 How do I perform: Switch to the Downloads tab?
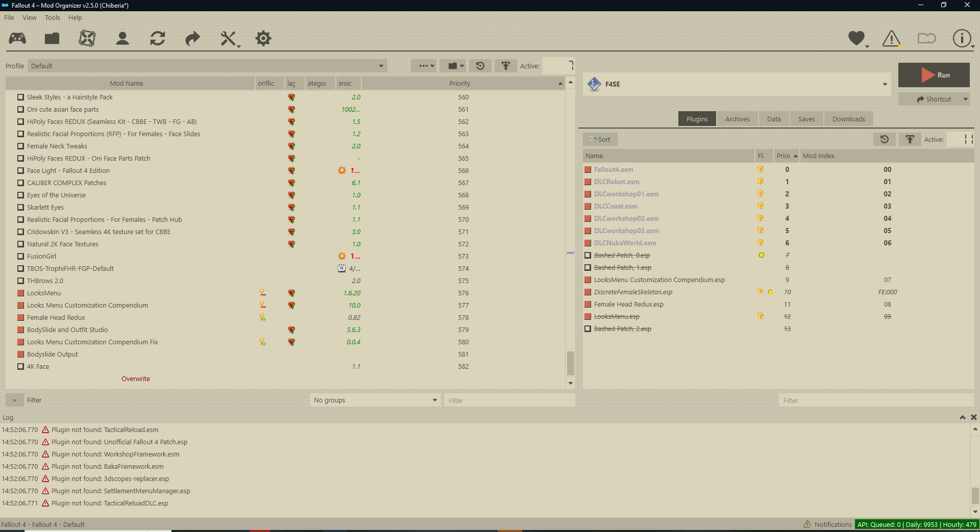pos(848,118)
